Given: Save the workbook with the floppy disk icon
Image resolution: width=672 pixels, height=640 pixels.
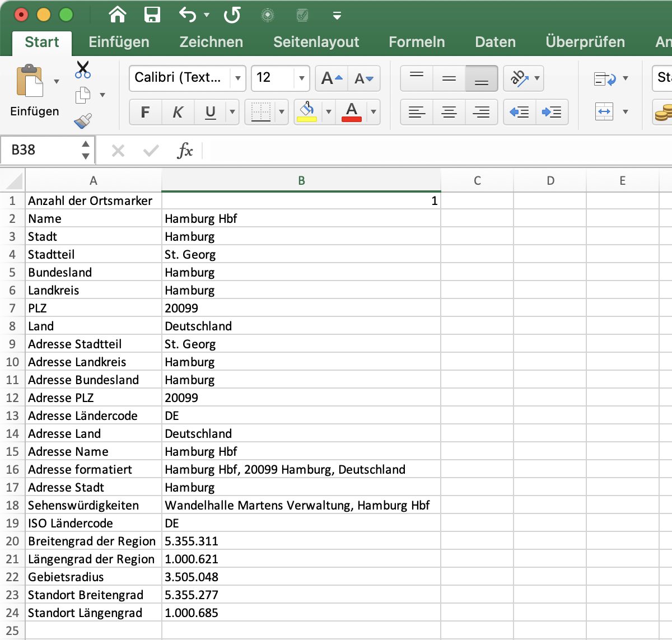Looking at the screenshot, I should pos(152,15).
